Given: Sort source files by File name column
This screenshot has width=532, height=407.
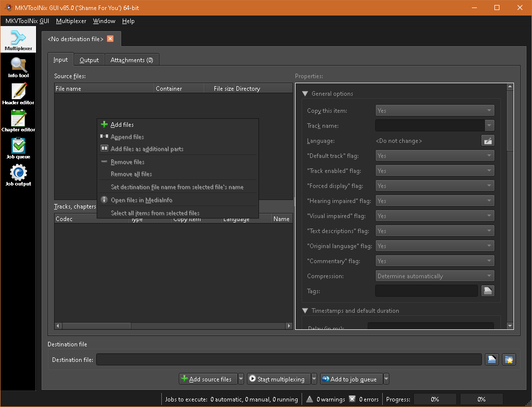Looking at the screenshot, I should coord(104,88).
